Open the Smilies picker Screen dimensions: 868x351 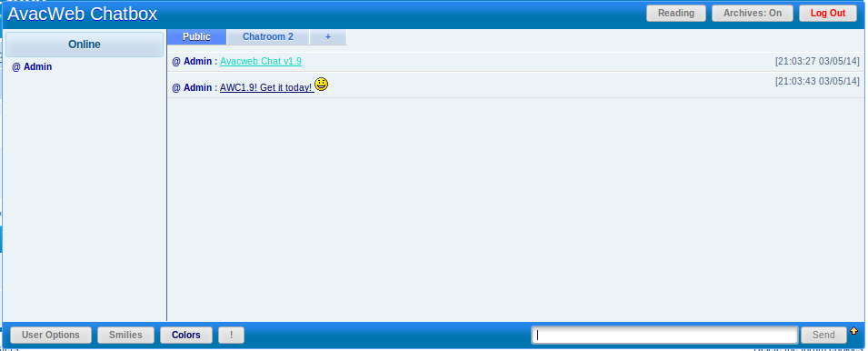coord(125,335)
